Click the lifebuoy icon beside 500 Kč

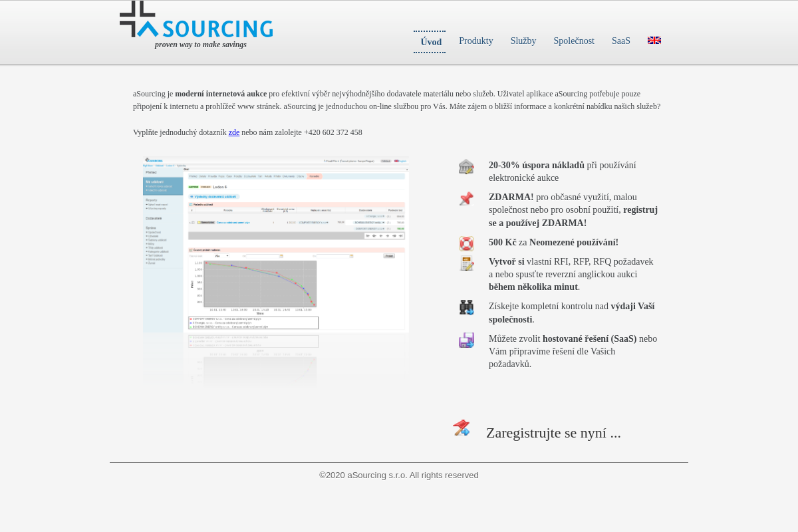(x=465, y=243)
